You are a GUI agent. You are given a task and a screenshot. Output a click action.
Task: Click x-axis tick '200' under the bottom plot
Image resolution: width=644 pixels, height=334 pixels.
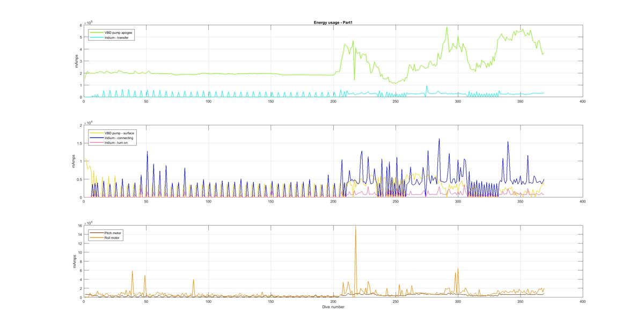(x=333, y=302)
